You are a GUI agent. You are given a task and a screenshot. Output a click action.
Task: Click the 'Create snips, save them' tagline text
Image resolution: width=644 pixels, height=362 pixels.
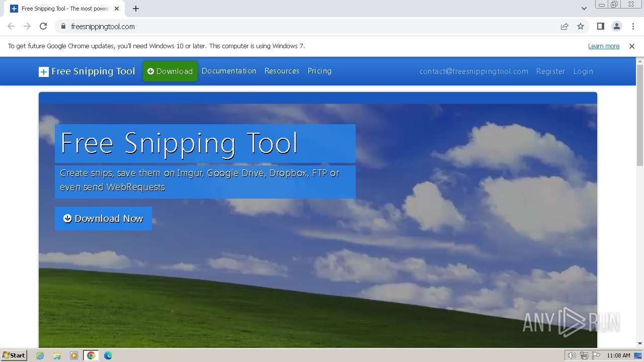pyautogui.click(x=200, y=180)
